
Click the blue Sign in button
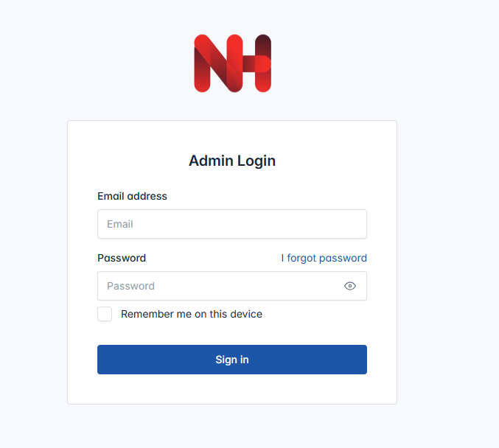(232, 360)
